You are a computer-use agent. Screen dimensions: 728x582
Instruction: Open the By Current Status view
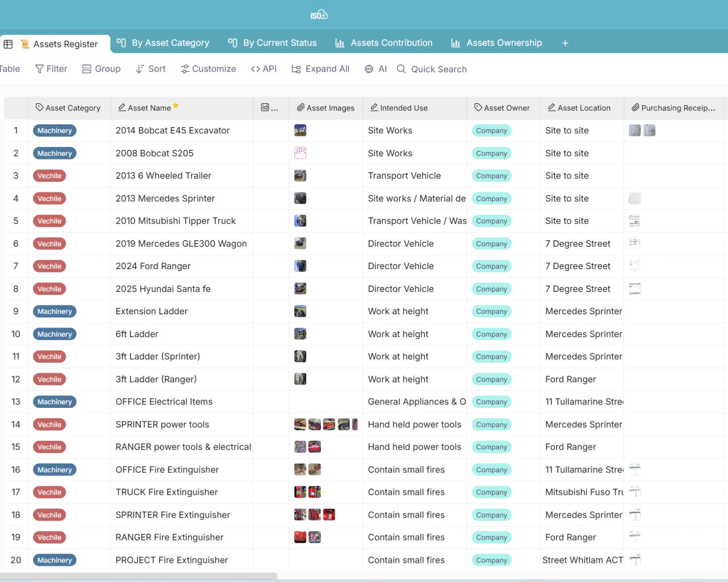coord(272,43)
